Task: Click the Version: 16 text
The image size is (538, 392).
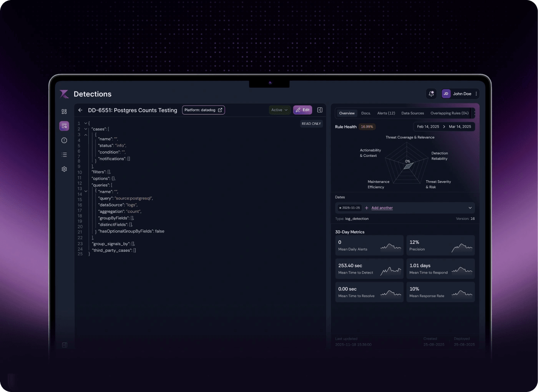Action: (465, 219)
